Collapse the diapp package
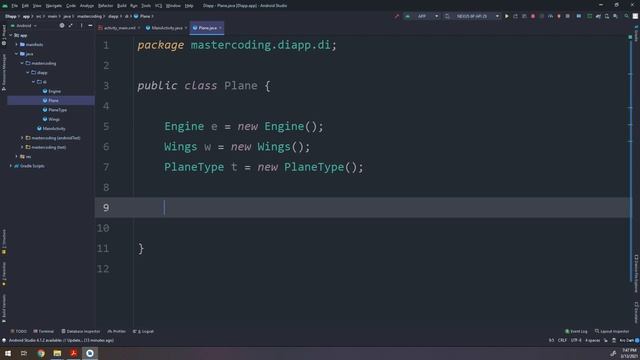 coord(28,73)
